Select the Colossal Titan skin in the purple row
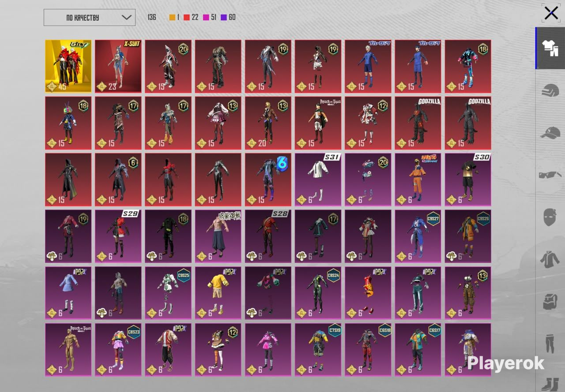Image resolution: width=565 pixels, height=392 pixels. [x=68, y=349]
